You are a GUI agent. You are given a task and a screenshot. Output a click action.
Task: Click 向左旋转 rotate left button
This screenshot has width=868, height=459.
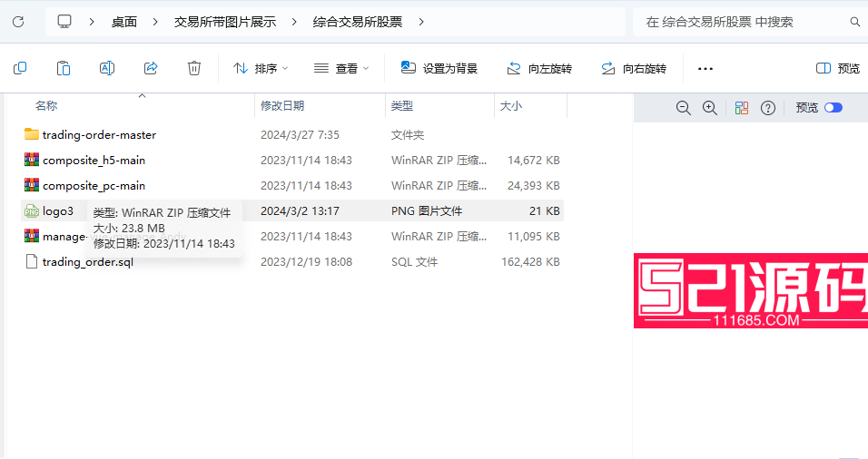(x=539, y=68)
